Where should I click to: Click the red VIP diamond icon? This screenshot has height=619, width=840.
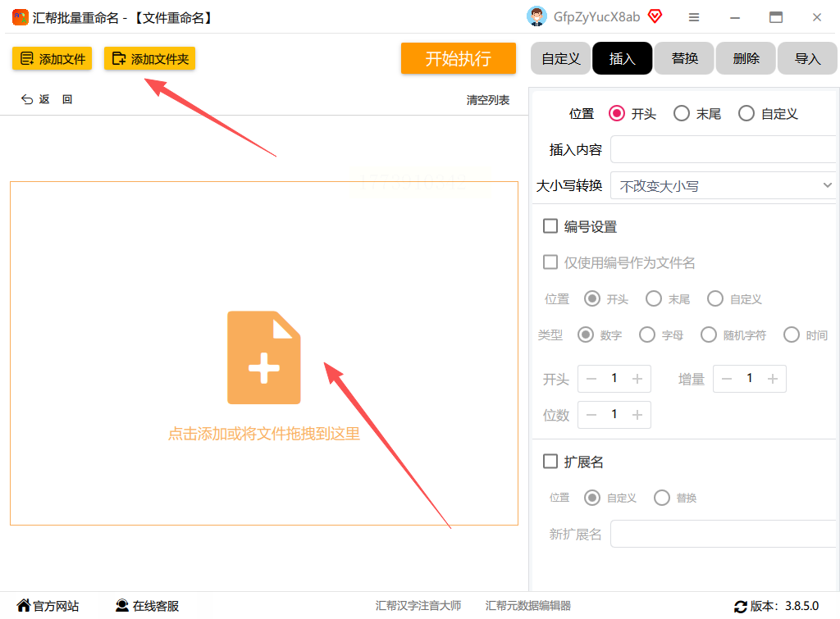coord(655,16)
